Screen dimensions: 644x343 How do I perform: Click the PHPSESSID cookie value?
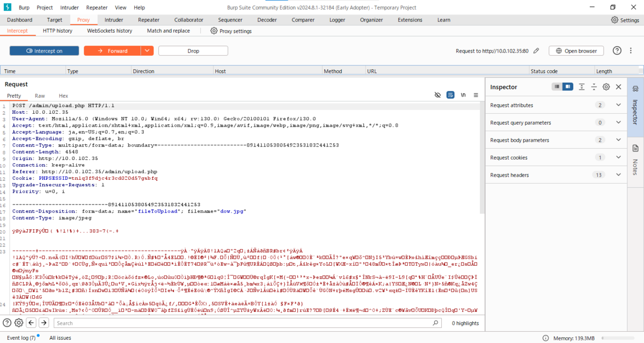tap(114, 178)
